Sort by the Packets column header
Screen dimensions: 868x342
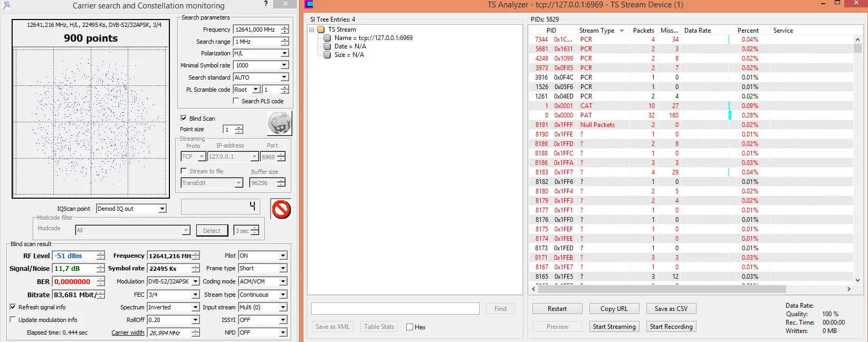643,31
